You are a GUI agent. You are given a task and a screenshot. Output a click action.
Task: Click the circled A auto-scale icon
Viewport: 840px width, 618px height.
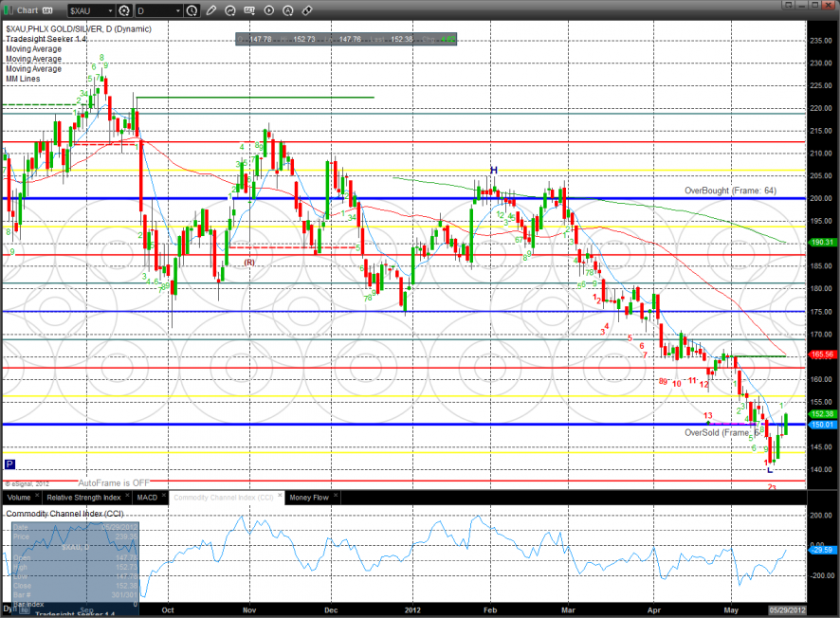[x=288, y=11]
